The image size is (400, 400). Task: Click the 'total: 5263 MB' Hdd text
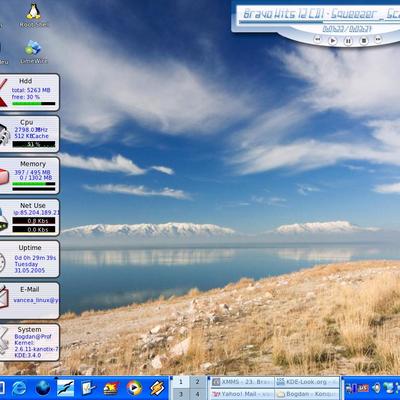(x=31, y=90)
